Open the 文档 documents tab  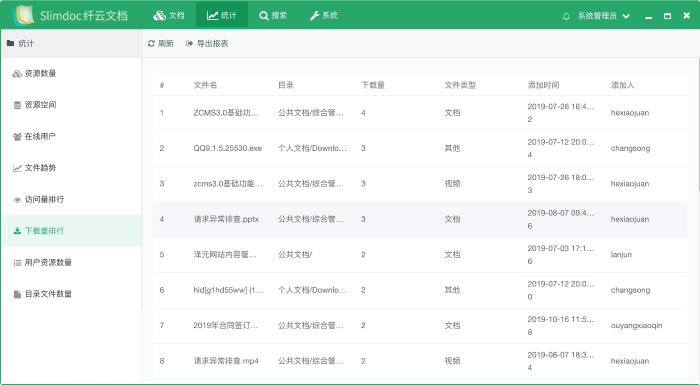pos(169,15)
